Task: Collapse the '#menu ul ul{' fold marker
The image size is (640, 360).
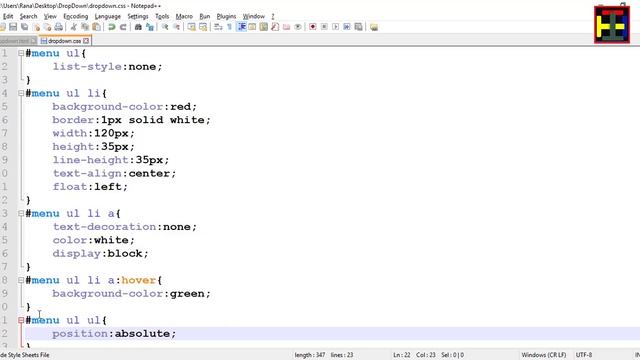Action: [x=21, y=320]
